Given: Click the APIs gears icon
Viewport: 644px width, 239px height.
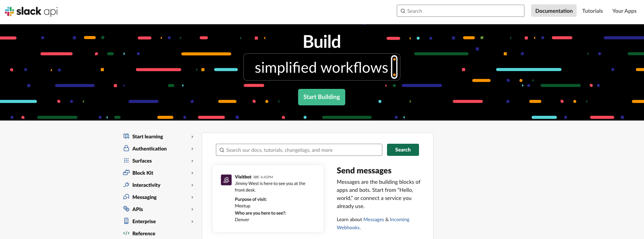Looking at the screenshot, I should [126, 209].
